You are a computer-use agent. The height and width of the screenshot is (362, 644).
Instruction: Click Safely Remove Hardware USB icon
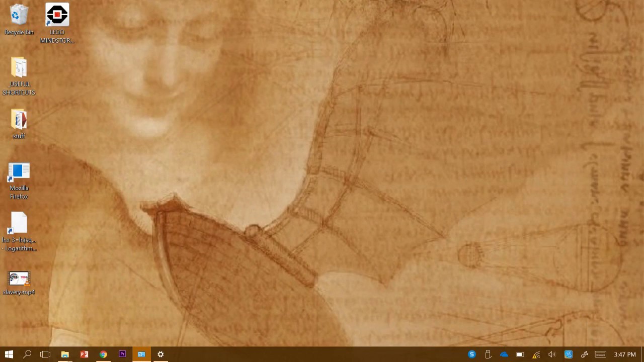[x=488, y=354]
